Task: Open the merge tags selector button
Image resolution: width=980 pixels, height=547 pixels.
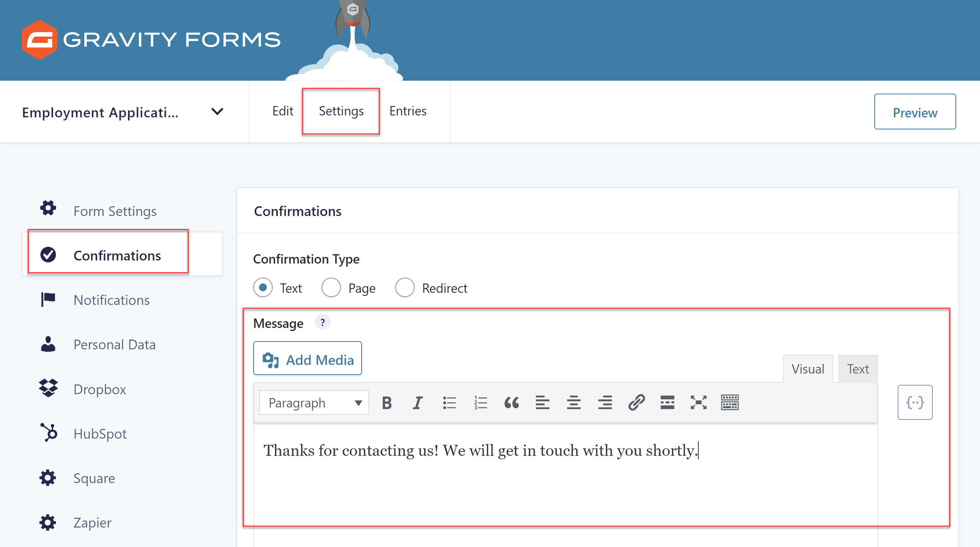Action: point(915,402)
